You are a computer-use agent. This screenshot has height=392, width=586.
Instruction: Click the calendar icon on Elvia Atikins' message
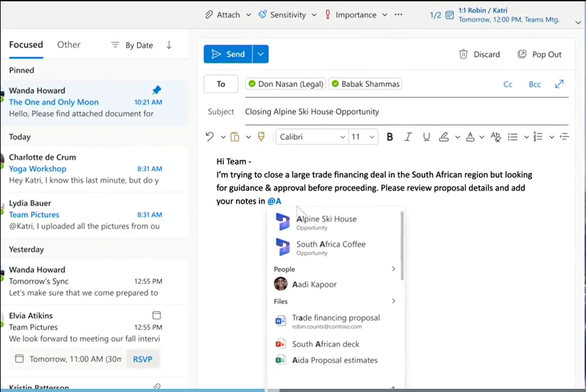157,315
